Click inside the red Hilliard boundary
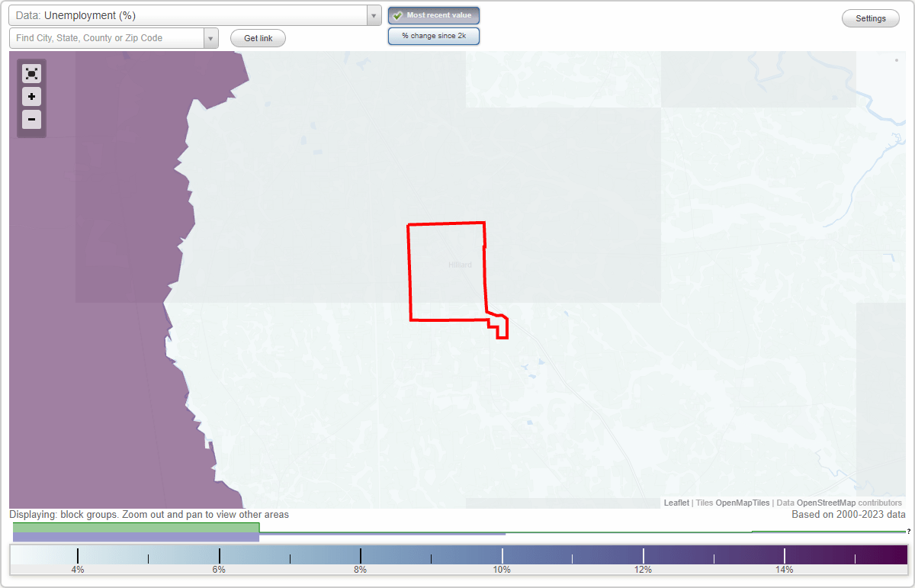 click(446, 267)
